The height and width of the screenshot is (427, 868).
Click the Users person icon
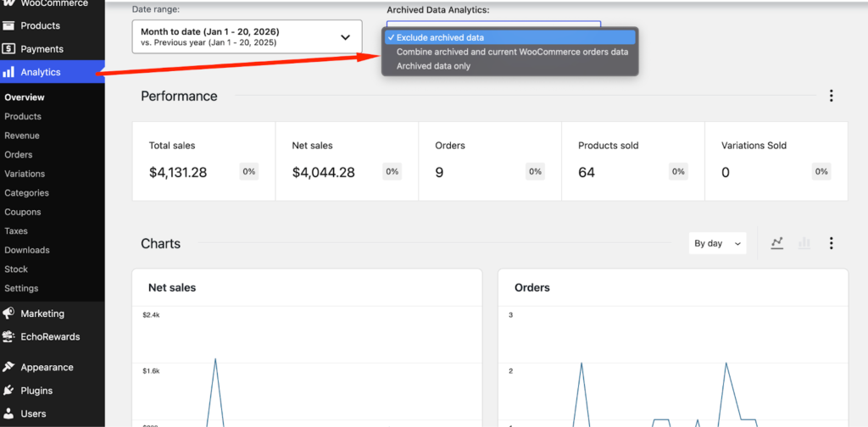[x=8, y=413]
